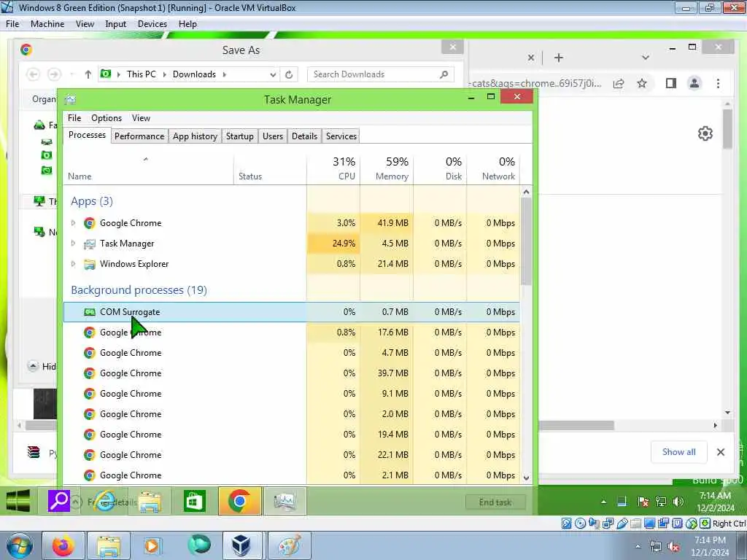The height and width of the screenshot is (560, 747).
Task: Click the Google Chrome app icon under Apps
Action: pyautogui.click(x=89, y=223)
